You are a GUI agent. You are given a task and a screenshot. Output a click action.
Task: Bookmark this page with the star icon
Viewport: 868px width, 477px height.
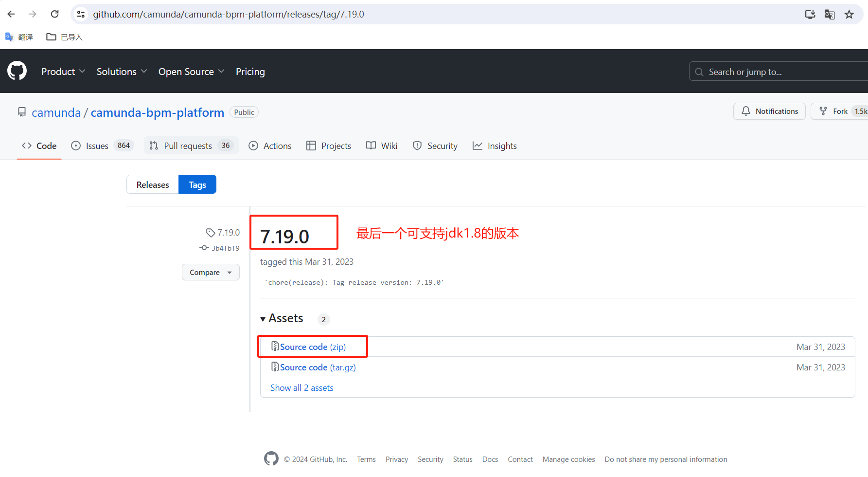849,14
